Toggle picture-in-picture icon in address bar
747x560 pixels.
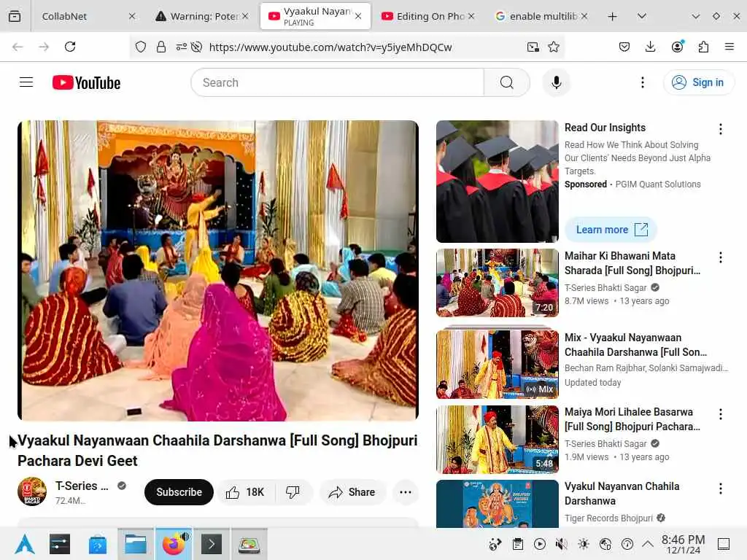pyautogui.click(x=533, y=47)
